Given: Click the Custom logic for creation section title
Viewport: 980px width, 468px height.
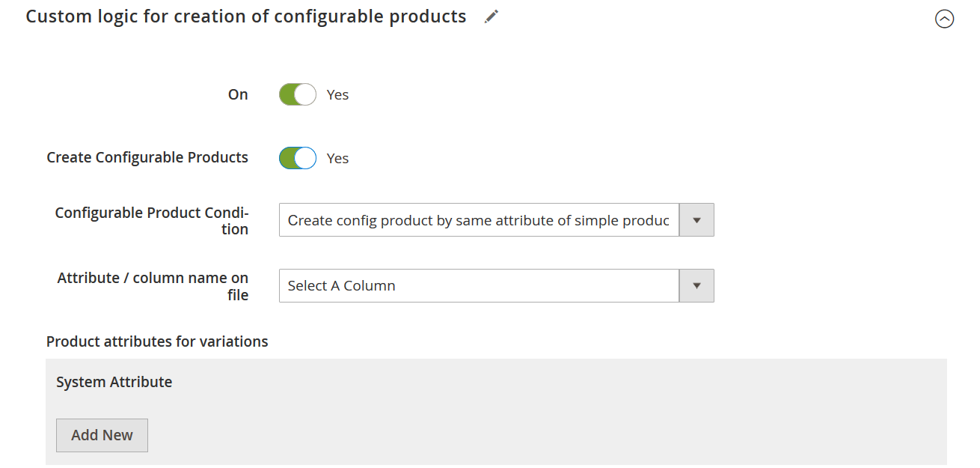Looking at the screenshot, I should click(x=246, y=16).
